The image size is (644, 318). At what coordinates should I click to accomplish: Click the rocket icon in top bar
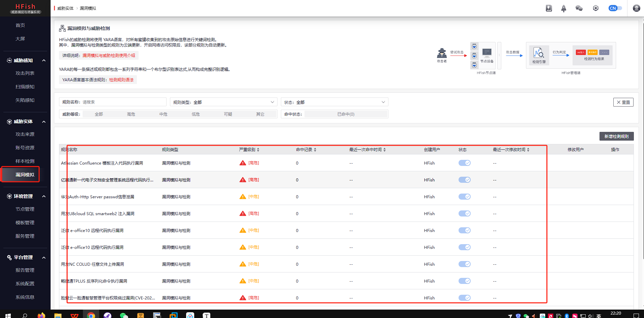(x=563, y=8)
